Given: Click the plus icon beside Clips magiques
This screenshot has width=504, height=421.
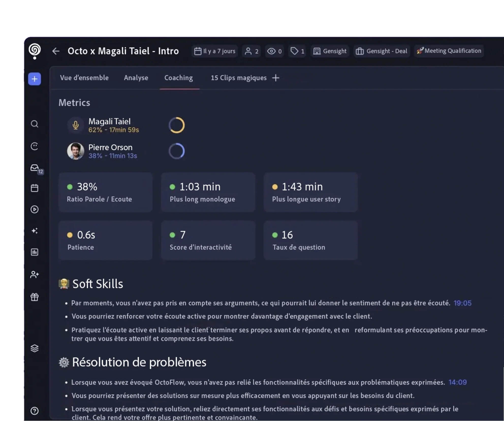Looking at the screenshot, I should [276, 78].
